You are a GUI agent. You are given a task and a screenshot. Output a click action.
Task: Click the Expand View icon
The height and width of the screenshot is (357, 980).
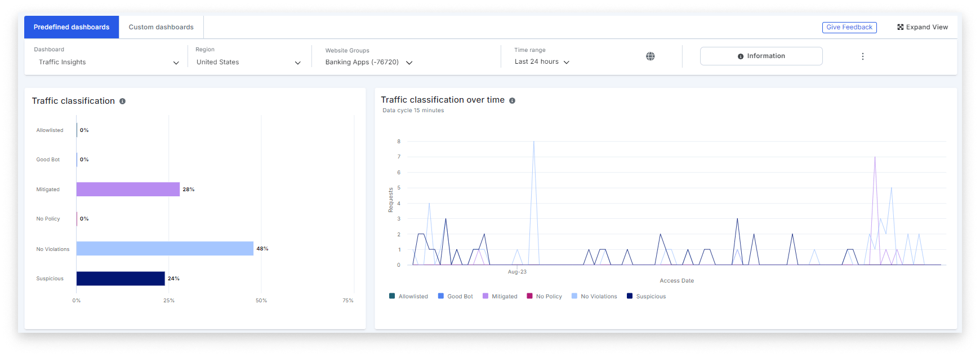(900, 27)
